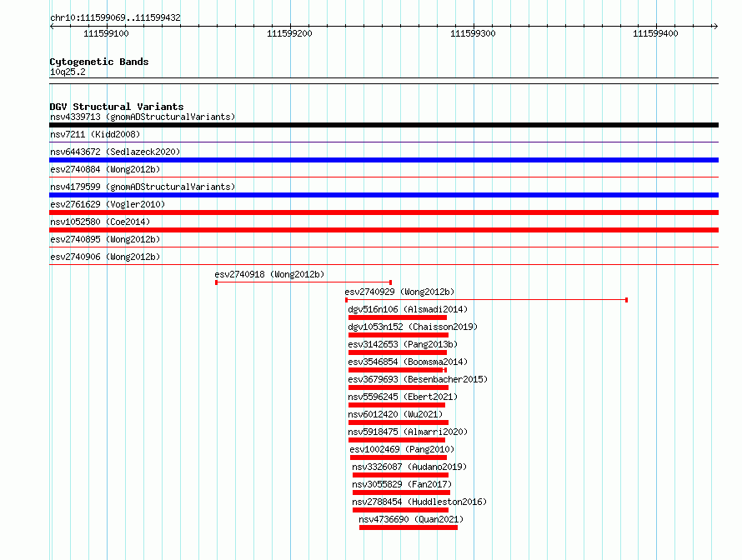Click the red bar of dgv1053n152
742x560 pixels.
click(399, 335)
